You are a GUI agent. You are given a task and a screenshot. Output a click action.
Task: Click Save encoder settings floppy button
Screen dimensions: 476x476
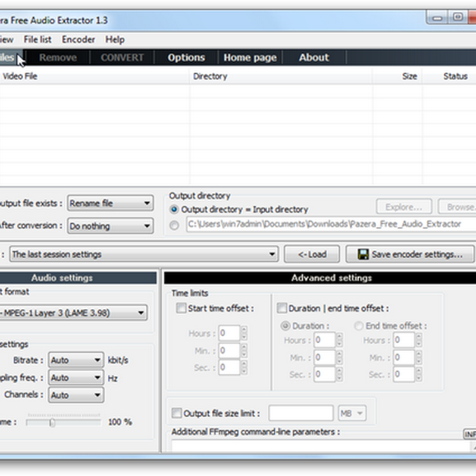click(x=410, y=254)
